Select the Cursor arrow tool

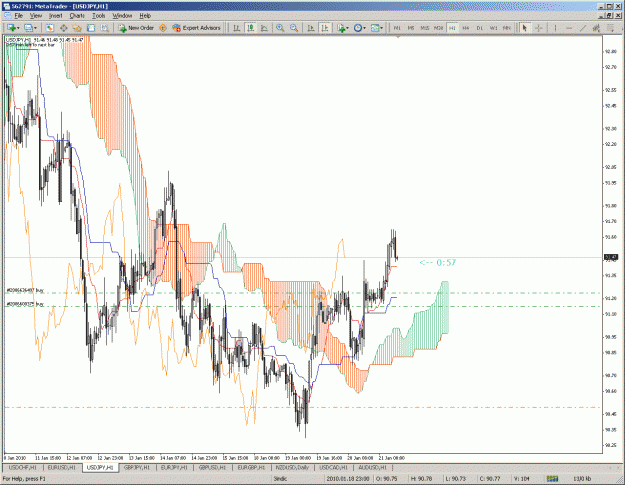[525, 28]
